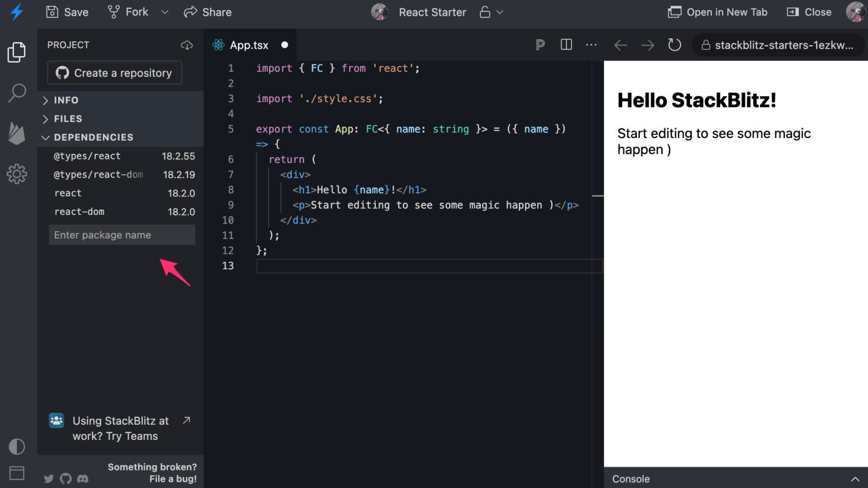The image size is (868, 488).
Task: Select the project files icon in the sidebar
Action: (x=16, y=51)
